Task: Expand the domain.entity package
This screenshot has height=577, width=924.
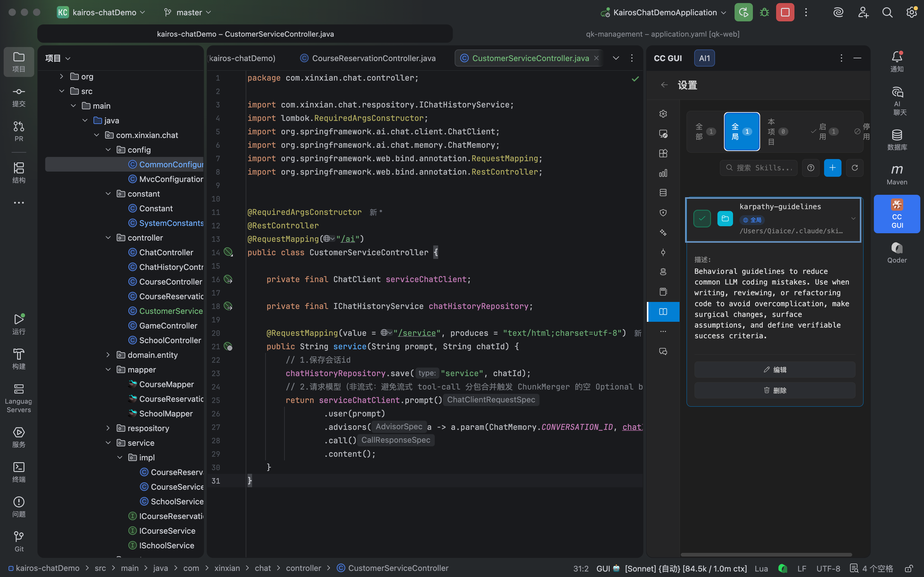Action: (x=108, y=355)
